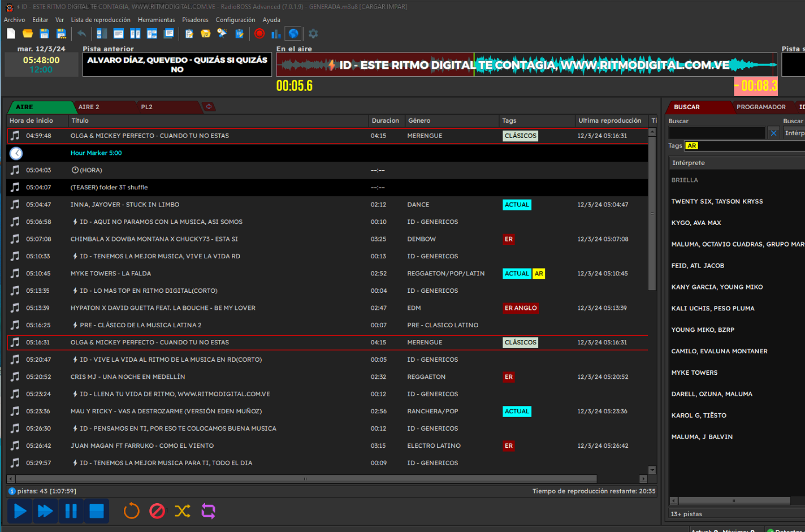Screen dimensions: 805x532
Task: Click the red record button in toolbar
Action: click(x=259, y=34)
